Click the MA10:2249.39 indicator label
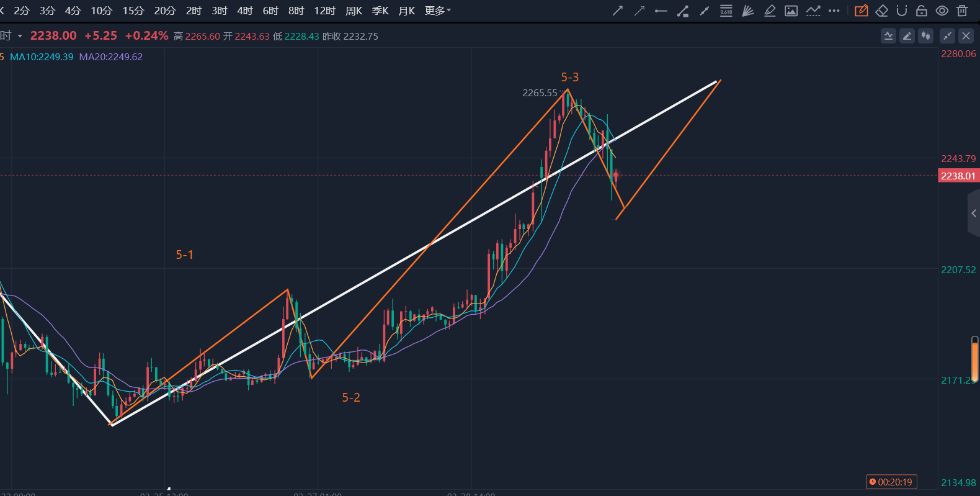Image resolution: width=980 pixels, height=496 pixels. click(x=42, y=57)
